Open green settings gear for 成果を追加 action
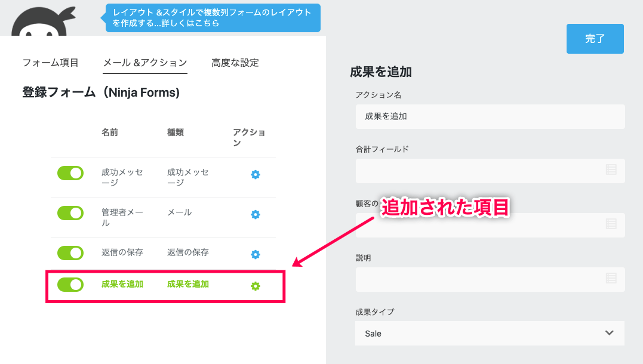643x364 pixels. point(256,286)
